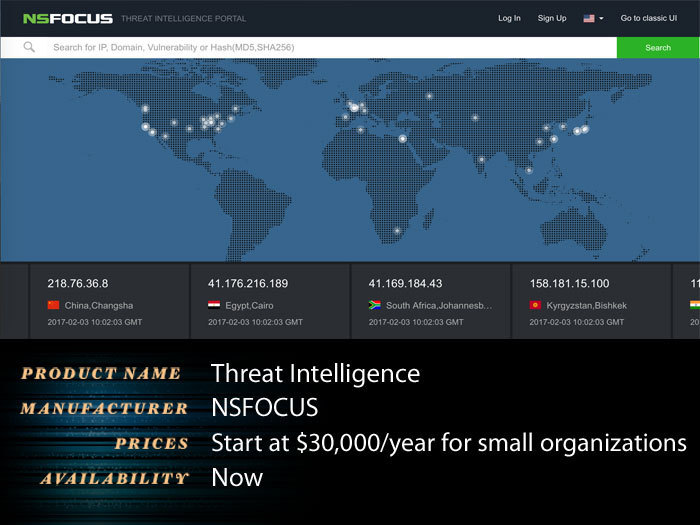Open the 41.176.216.189 IP card
Viewport: 700px width, 525px height.
270,301
